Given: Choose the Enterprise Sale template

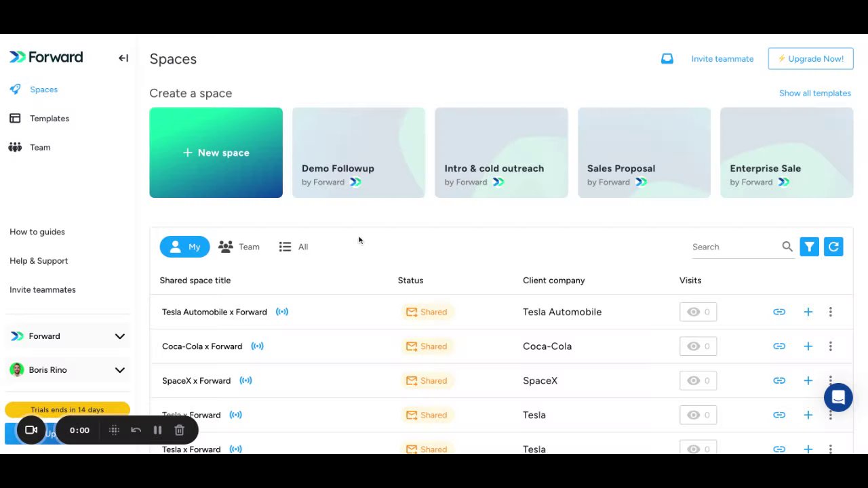Looking at the screenshot, I should pos(787,152).
